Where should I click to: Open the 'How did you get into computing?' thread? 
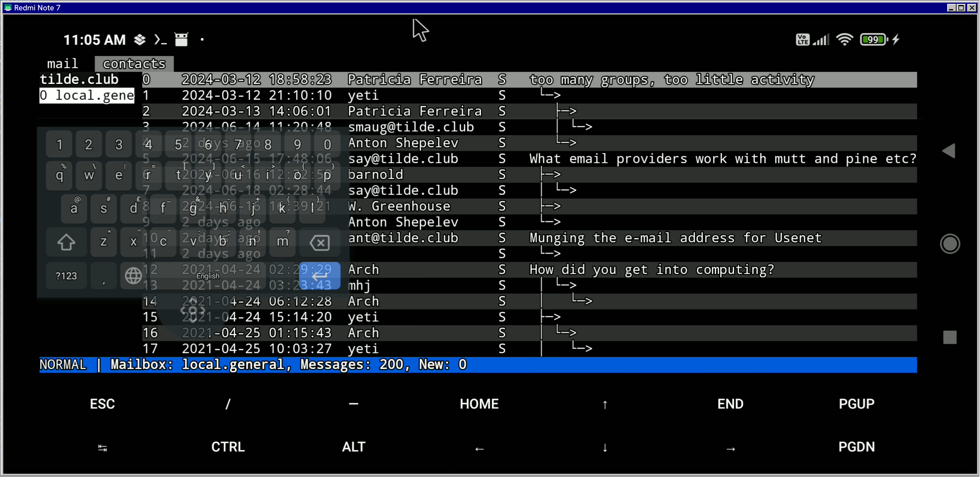pos(651,270)
